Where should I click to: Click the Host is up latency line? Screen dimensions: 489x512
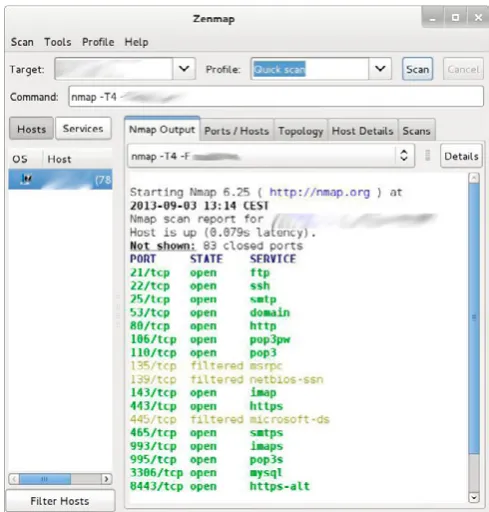point(223,232)
